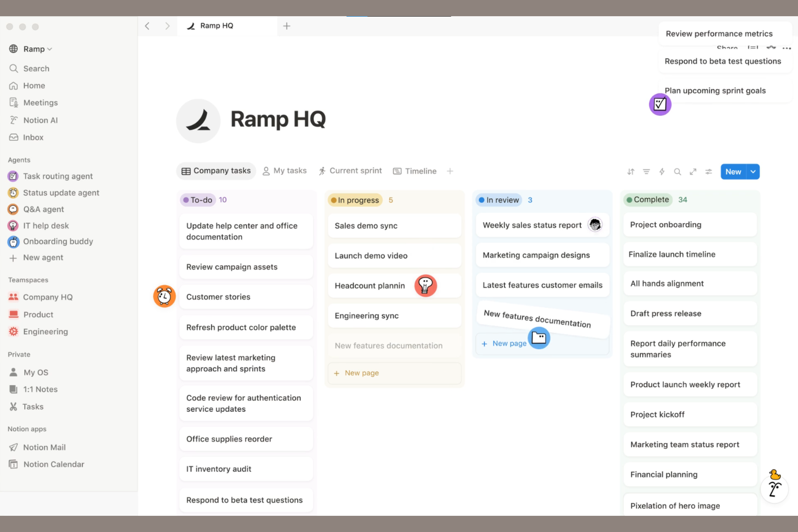Click the sort icon in the board toolbar
The image size is (798, 532).
pos(631,172)
